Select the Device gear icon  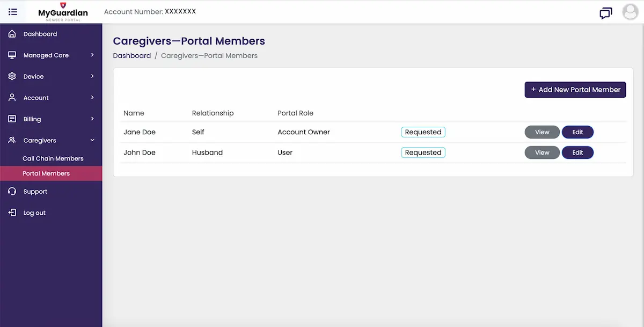[12, 76]
